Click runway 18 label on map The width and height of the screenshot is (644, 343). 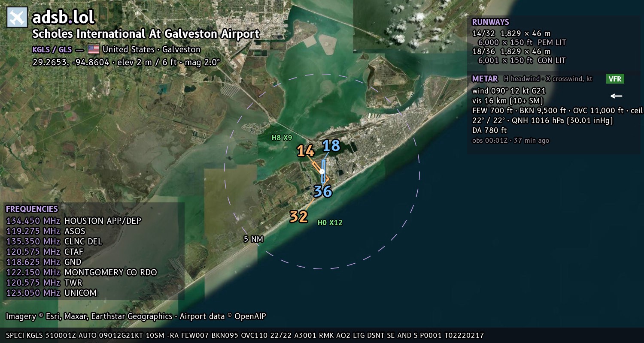(x=331, y=146)
